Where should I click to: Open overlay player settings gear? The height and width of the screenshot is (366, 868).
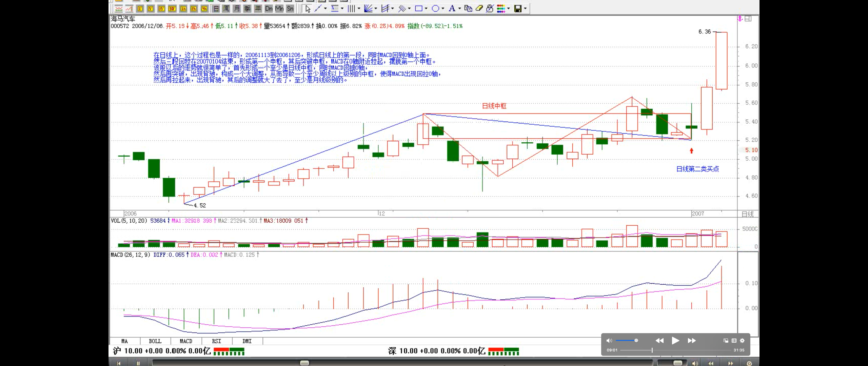point(742,341)
